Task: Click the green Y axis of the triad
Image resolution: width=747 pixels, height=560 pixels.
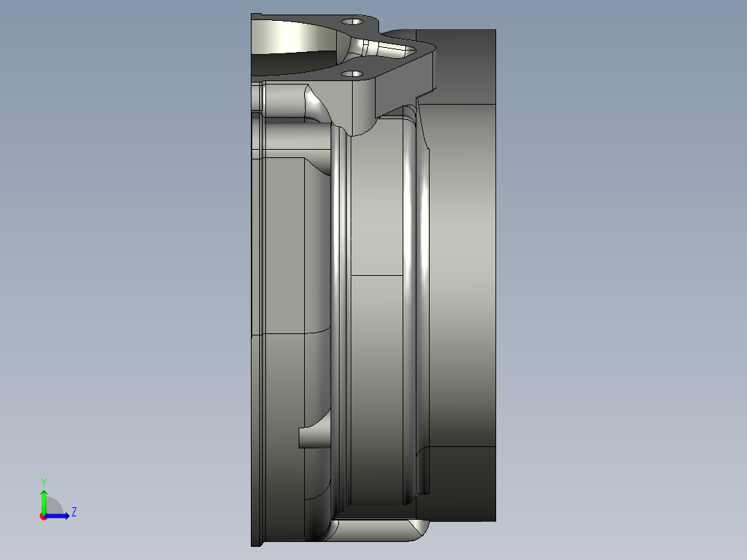Action: (x=44, y=502)
